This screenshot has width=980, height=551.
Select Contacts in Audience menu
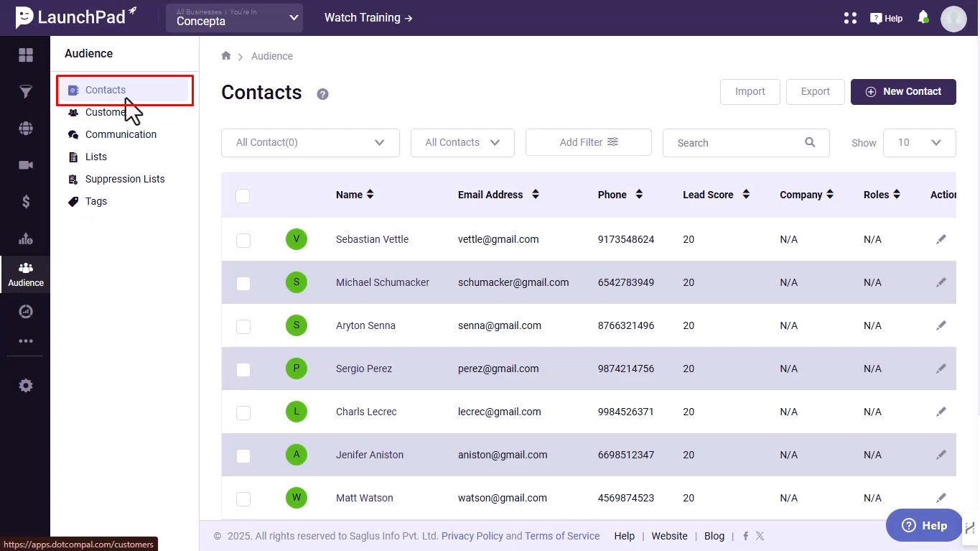125,90
